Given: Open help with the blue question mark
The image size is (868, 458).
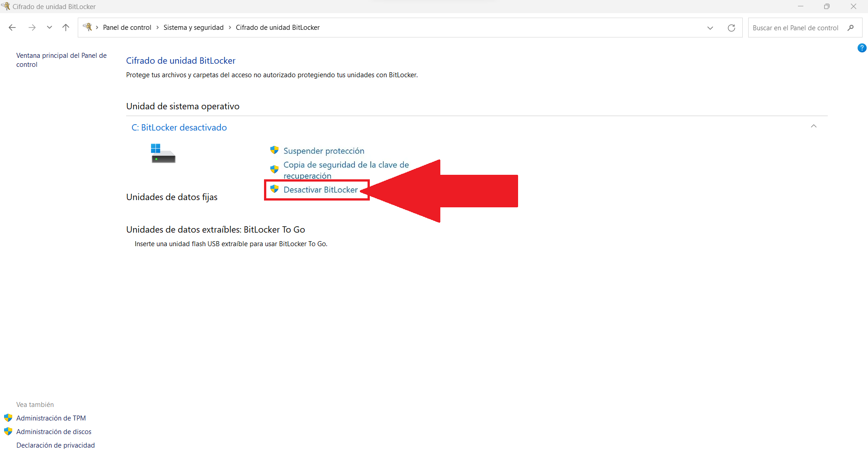Looking at the screenshot, I should 862,48.
